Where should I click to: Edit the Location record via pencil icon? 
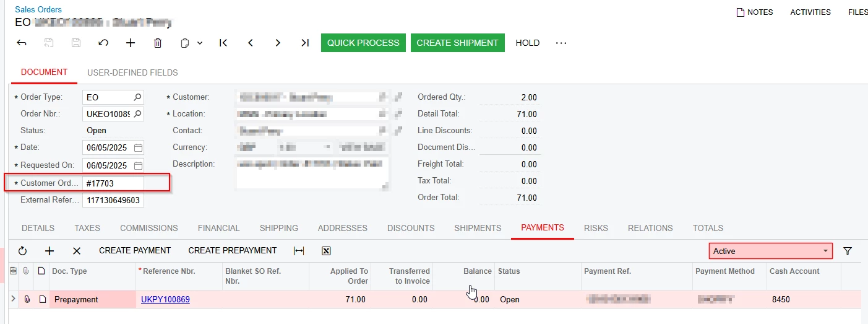click(398, 113)
